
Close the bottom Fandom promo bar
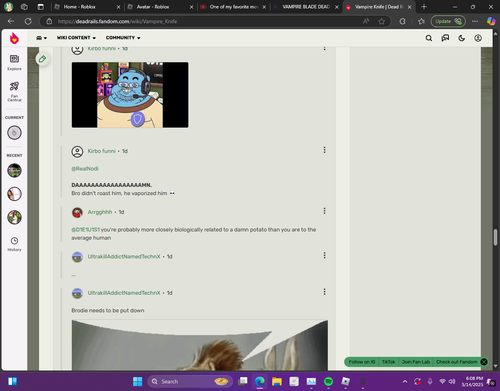484,362
